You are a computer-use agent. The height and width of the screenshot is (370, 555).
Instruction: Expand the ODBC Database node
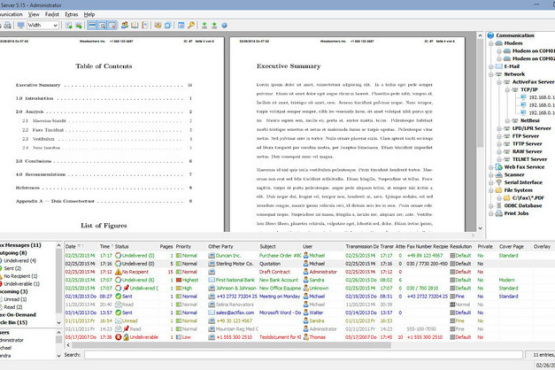point(491,206)
